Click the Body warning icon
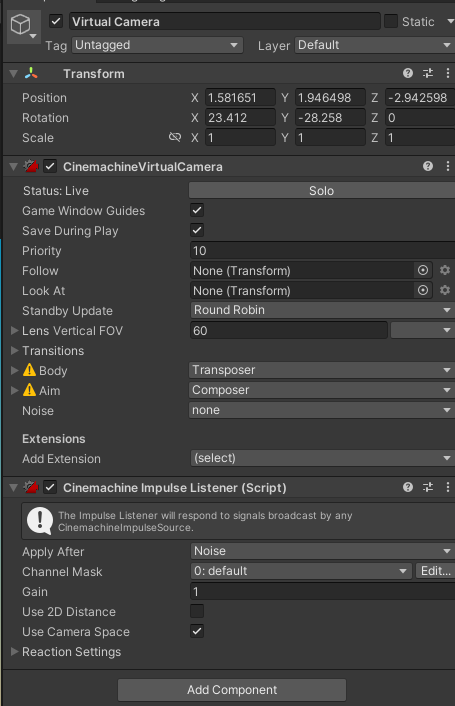Image resolution: width=455 pixels, height=706 pixels. point(29,370)
